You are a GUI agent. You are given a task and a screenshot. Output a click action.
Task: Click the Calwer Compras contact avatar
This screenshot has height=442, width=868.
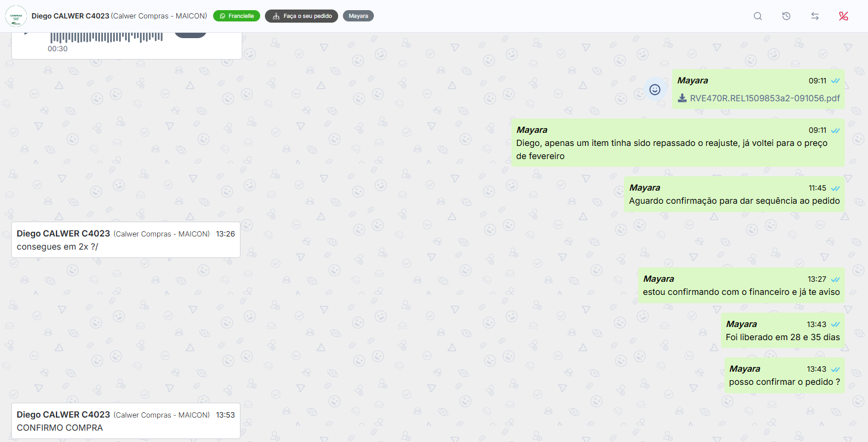click(x=16, y=16)
